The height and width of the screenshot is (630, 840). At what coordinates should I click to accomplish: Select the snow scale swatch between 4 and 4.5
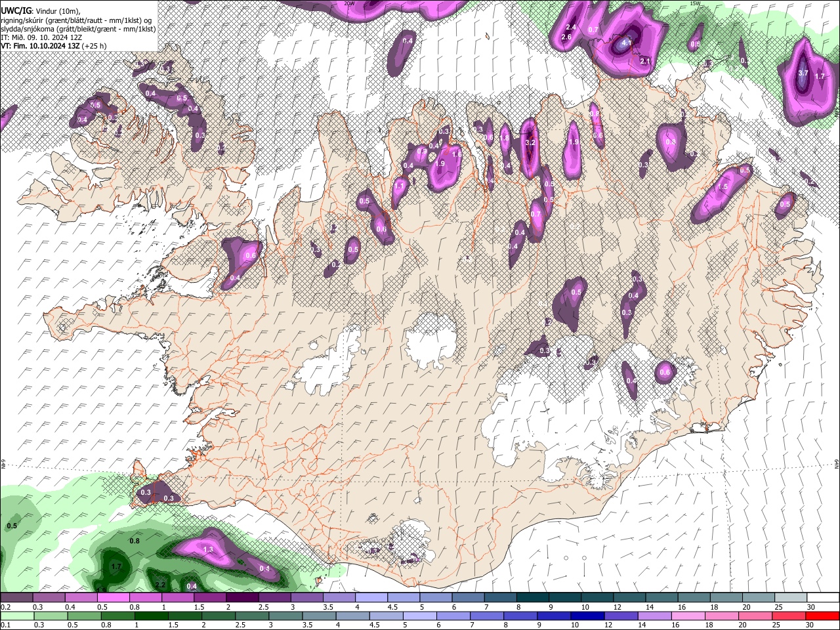371,598
